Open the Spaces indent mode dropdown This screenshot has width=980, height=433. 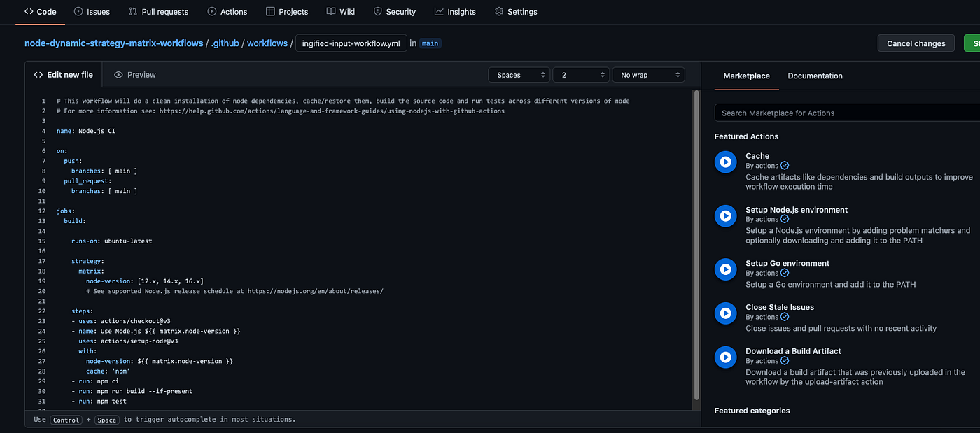519,75
